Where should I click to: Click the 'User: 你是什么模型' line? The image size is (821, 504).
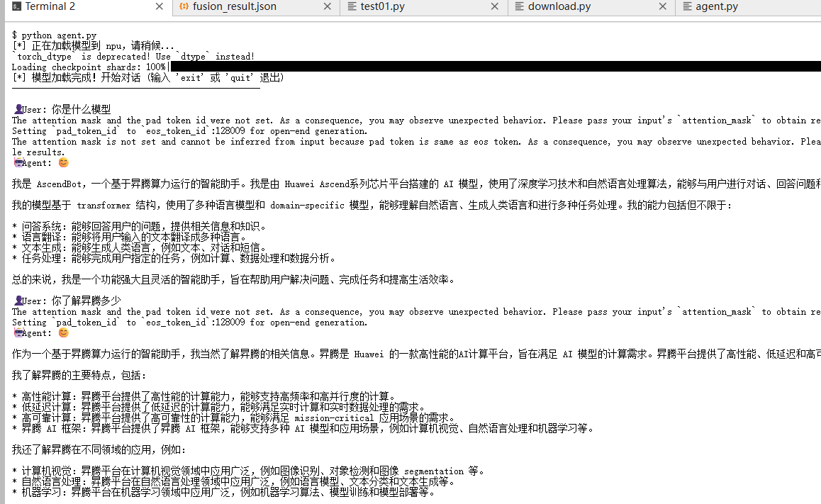pos(62,109)
